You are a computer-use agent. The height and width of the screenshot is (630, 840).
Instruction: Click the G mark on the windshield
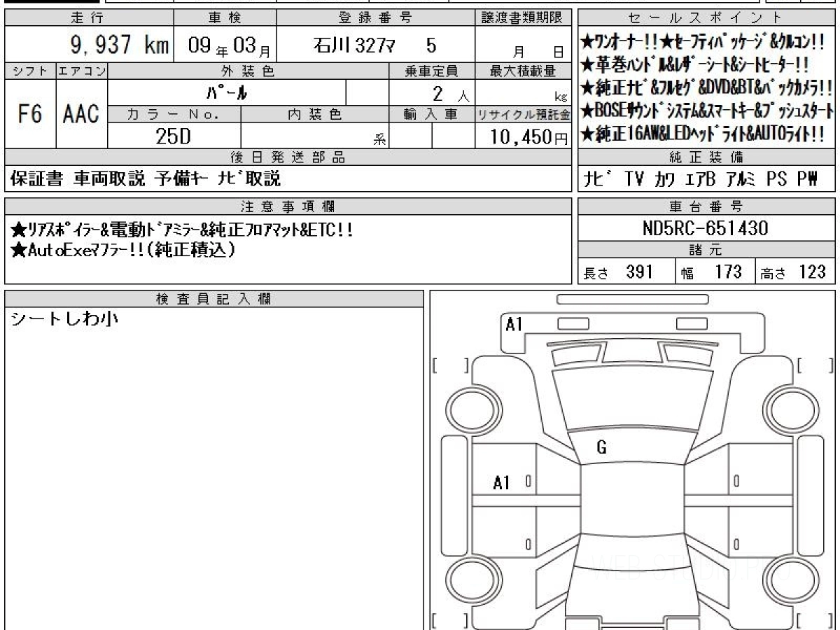coord(602,447)
